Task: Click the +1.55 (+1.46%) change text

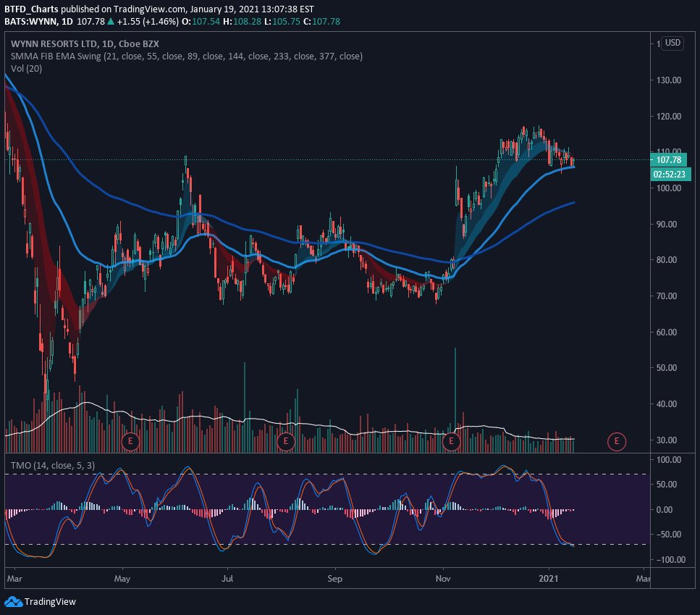Action: [148, 22]
